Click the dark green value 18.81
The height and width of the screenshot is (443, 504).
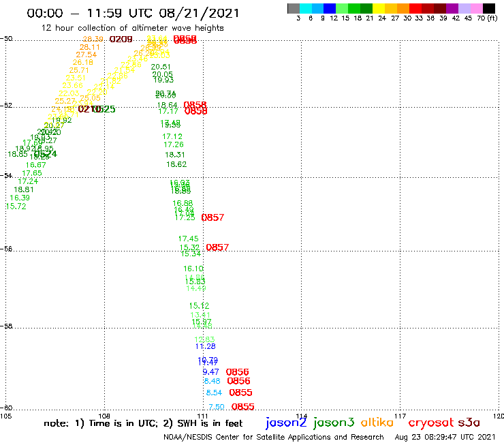tap(23, 189)
